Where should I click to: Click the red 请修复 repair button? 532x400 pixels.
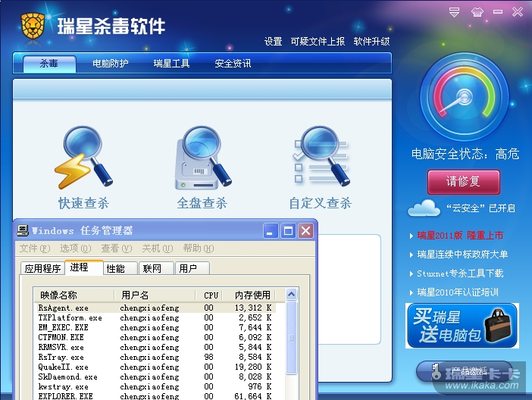coord(464,182)
